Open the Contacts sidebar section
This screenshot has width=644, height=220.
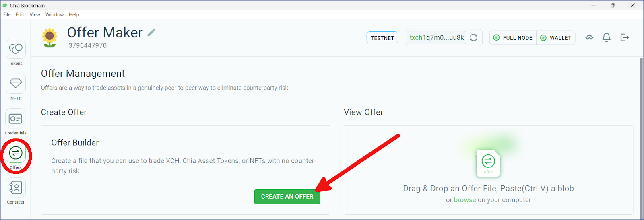(16, 191)
